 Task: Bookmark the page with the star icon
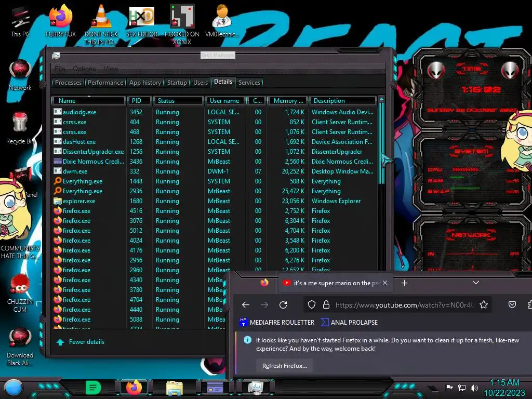484,304
